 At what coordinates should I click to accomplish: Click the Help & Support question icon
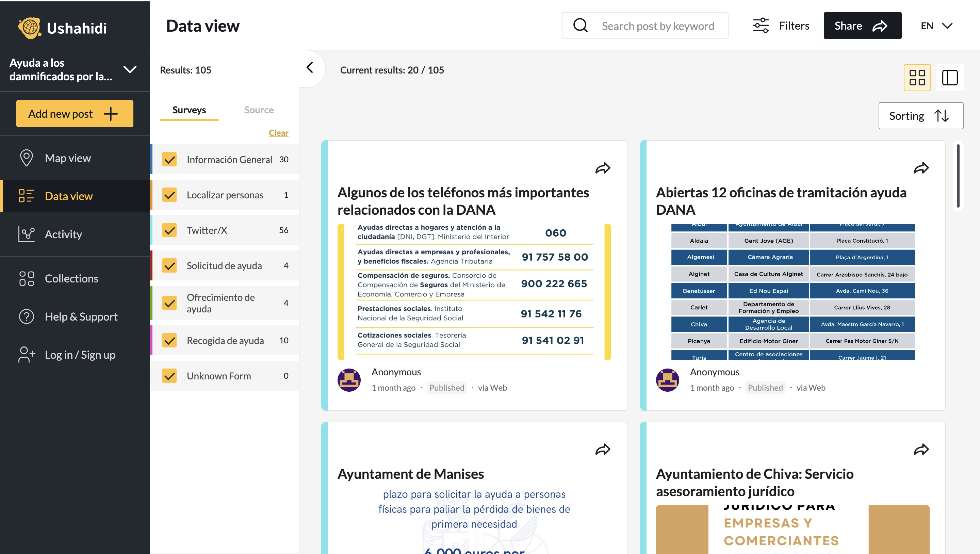(x=26, y=316)
